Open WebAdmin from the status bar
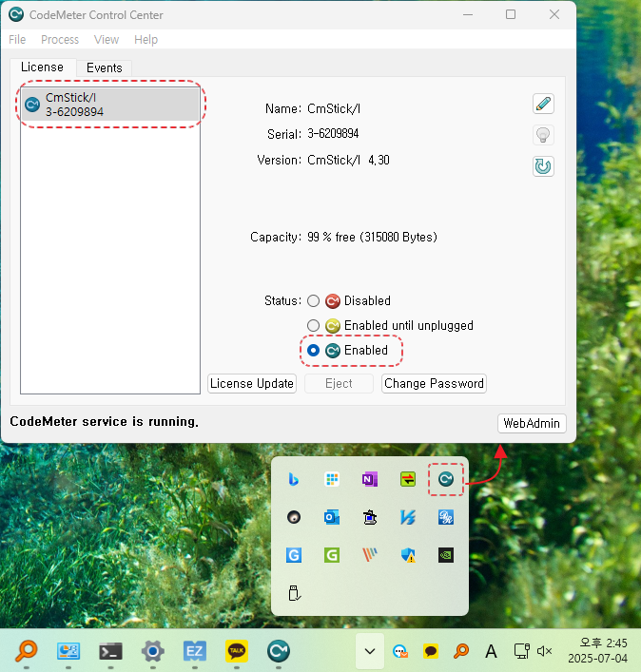Screen dimensions: 641x672 [532, 423]
